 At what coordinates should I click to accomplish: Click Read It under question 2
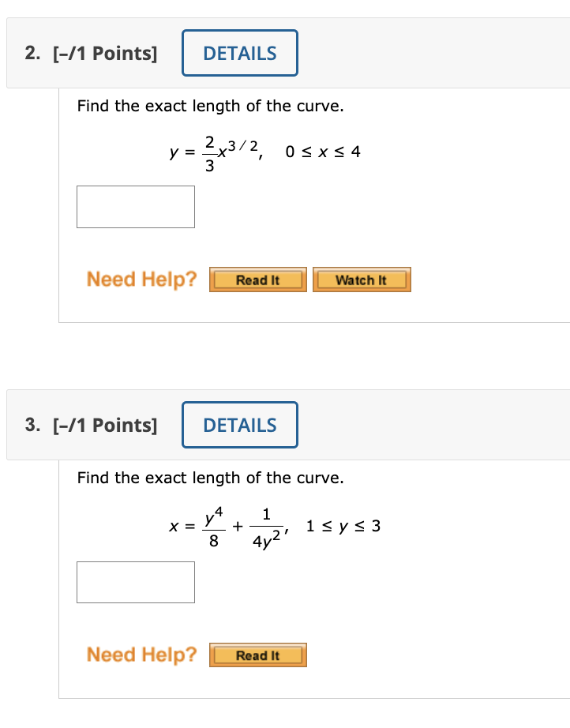click(x=257, y=279)
